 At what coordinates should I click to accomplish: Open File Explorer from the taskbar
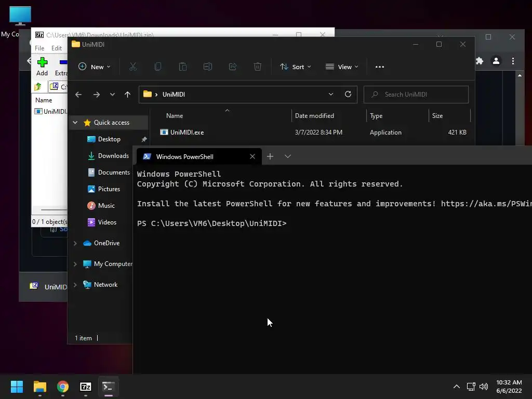(39, 387)
